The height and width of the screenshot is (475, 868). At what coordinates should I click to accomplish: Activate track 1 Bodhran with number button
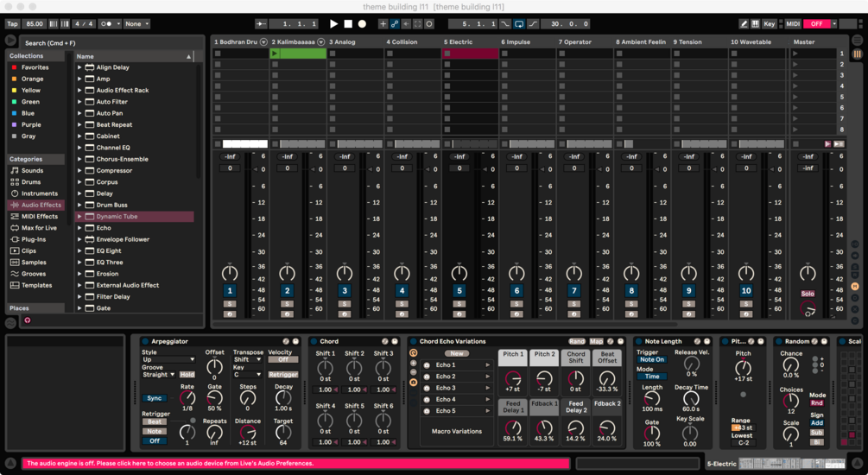[230, 291]
